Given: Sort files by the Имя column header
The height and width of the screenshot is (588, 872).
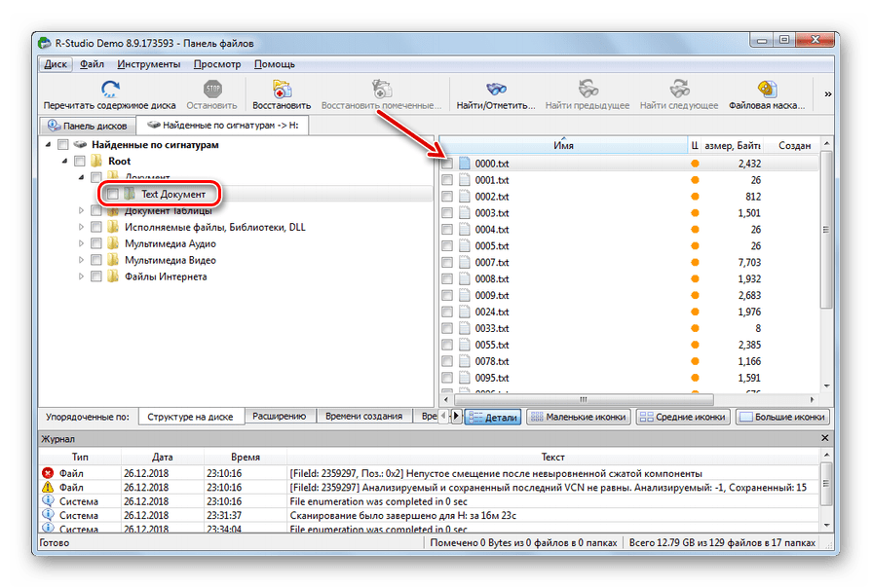Looking at the screenshot, I should pos(563,145).
